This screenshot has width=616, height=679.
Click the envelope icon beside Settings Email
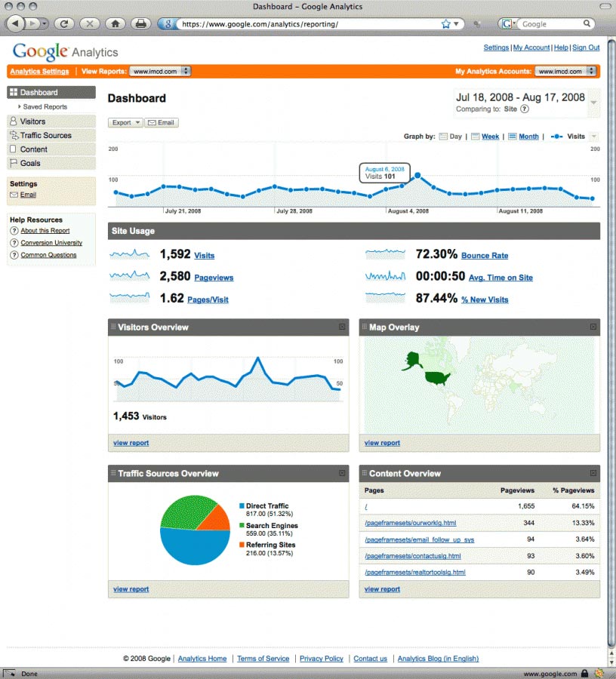(x=14, y=195)
